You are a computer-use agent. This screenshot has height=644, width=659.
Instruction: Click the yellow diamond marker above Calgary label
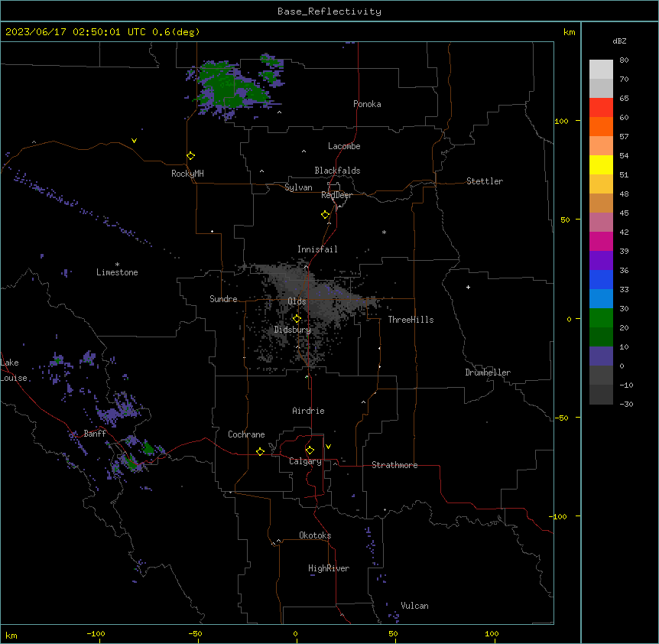tap(310, 450)
